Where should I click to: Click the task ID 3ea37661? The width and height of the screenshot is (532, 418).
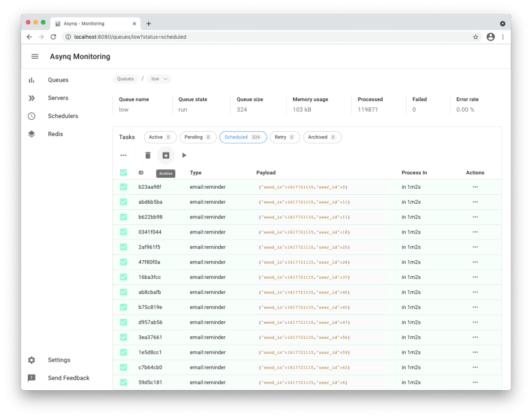coord(150,337)
